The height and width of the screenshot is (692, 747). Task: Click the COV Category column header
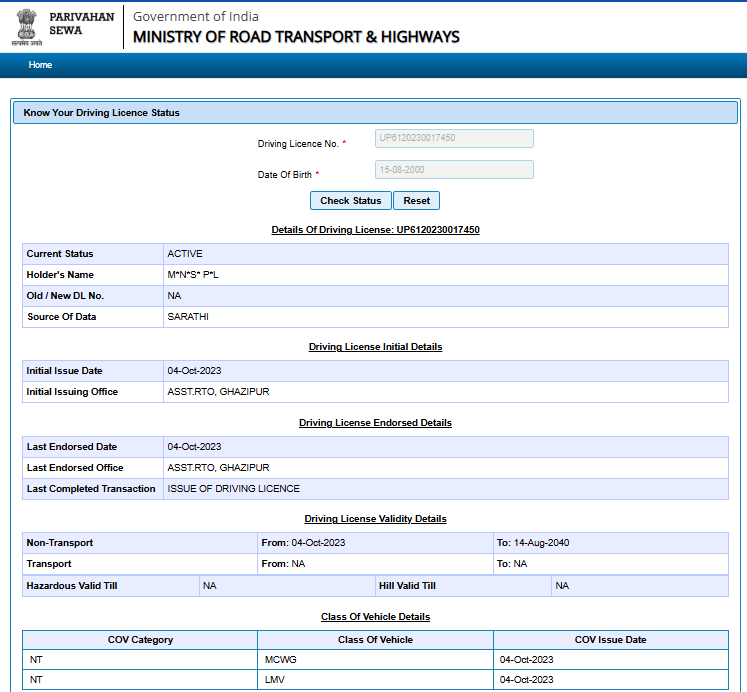pos(140,640)
